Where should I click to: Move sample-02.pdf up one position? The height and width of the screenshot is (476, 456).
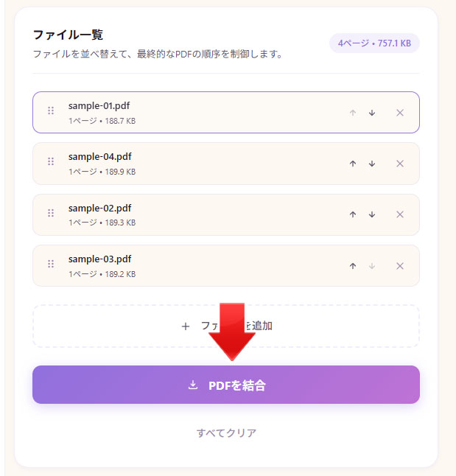(353, 214)
